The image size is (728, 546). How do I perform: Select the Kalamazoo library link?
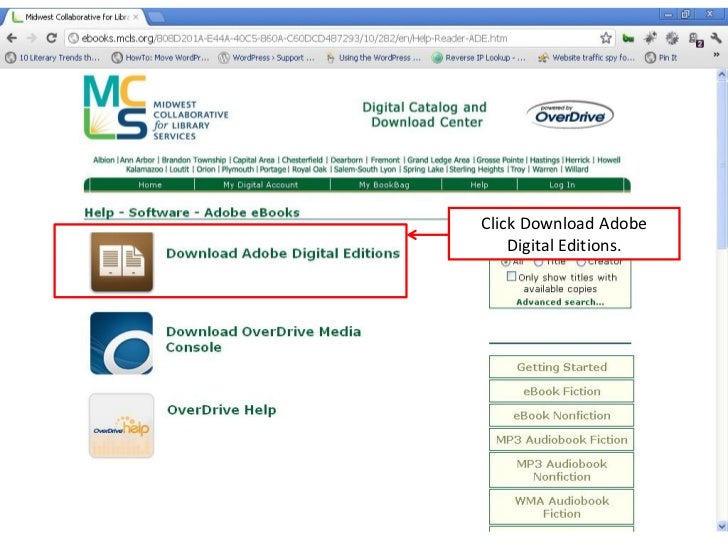click(144, 169)
